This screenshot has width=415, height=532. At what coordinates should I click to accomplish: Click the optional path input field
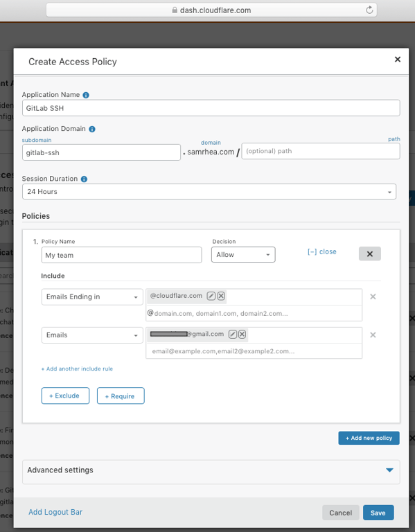[321, 151]
